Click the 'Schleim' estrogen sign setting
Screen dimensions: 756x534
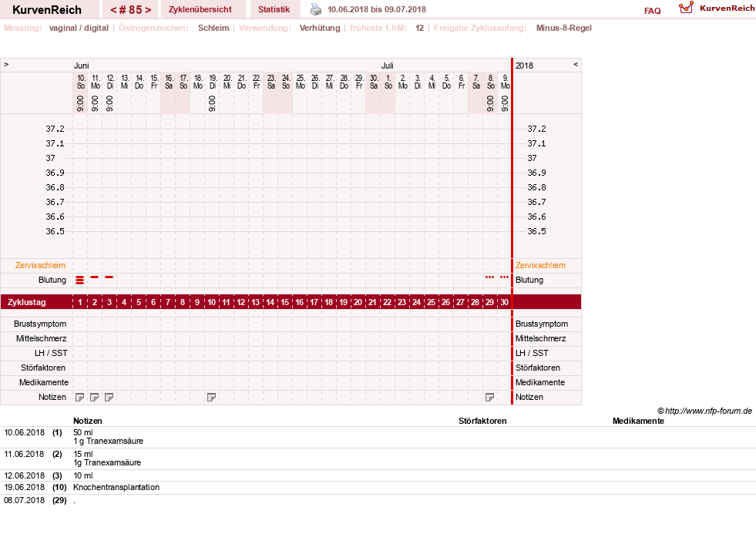coord(213,28)
